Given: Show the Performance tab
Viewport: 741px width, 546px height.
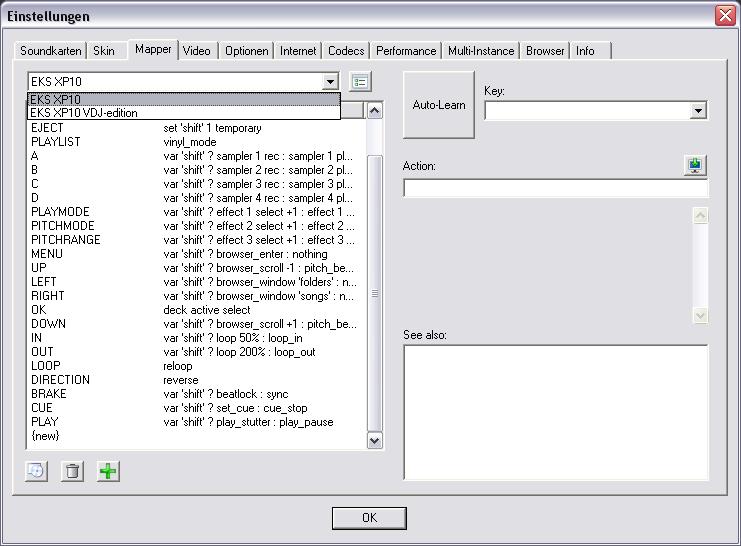Looking at the screenshot, I should click(x=406, y=51).
